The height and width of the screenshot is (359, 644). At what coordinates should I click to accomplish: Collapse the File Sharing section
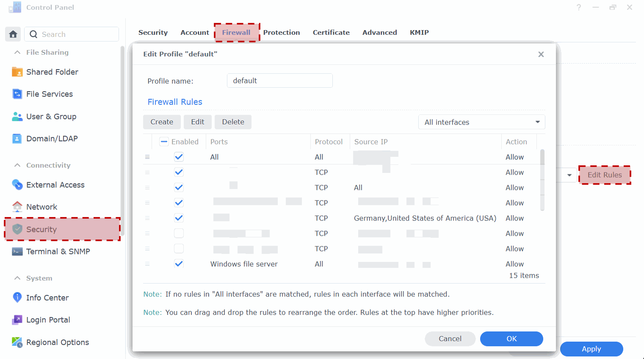[x=17, y=52]
